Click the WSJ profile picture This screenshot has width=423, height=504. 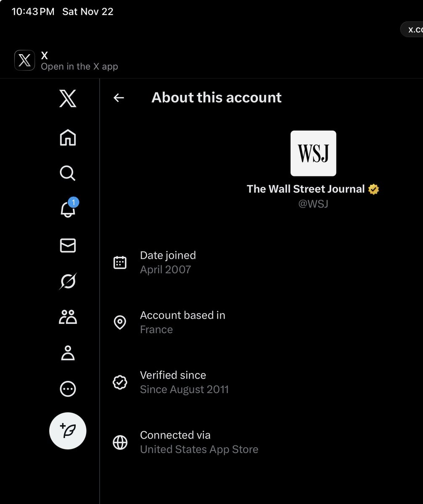point(313,153)
